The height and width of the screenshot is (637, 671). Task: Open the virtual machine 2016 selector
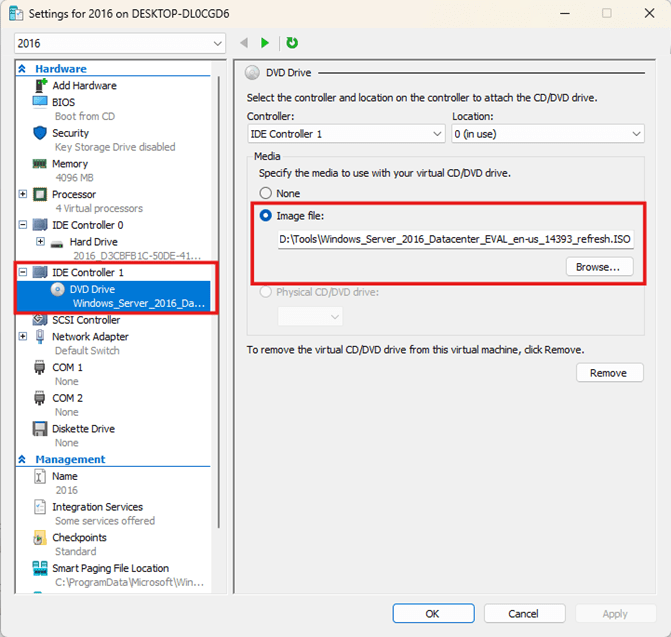tap(120, 44)
